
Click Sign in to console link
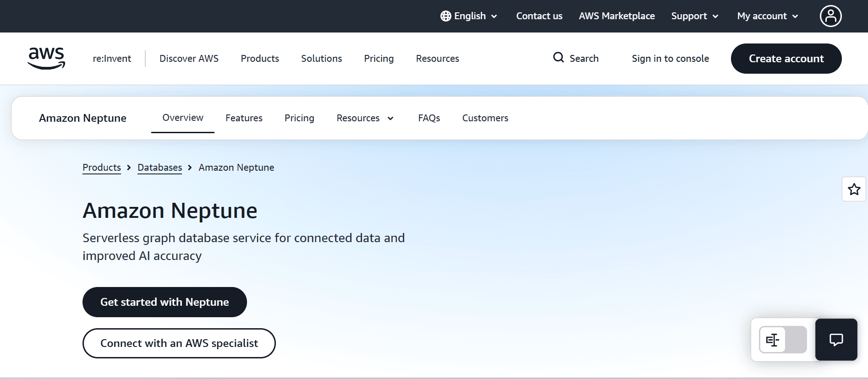click(670, 59)
